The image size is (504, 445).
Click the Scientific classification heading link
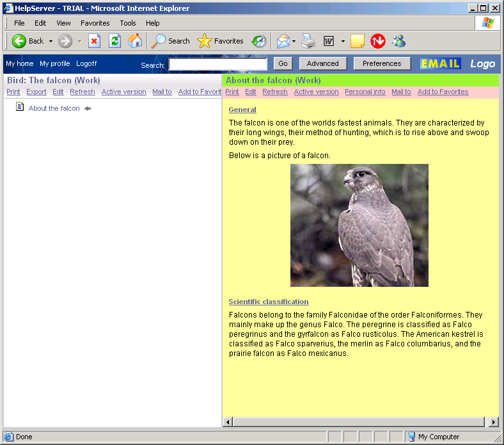(269, 302)
